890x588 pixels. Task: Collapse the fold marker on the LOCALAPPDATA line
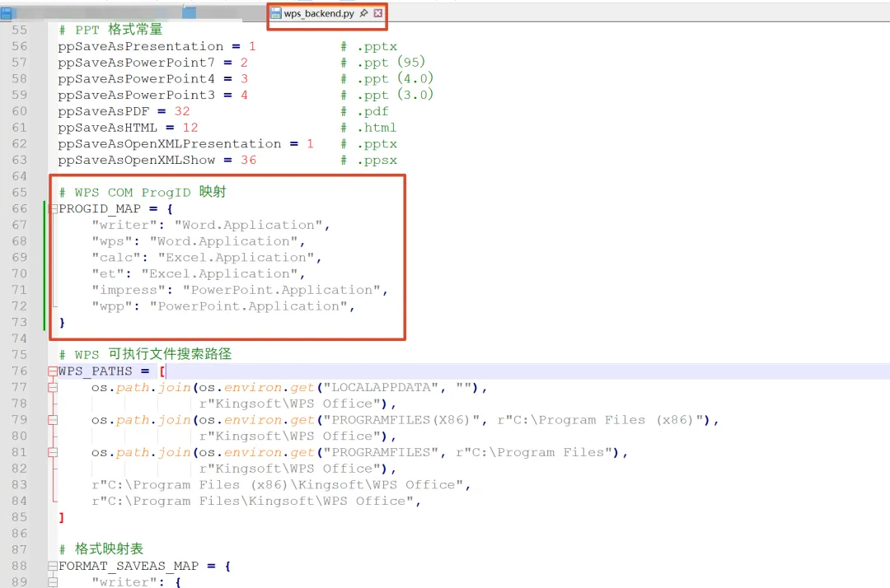pos(53,388)
